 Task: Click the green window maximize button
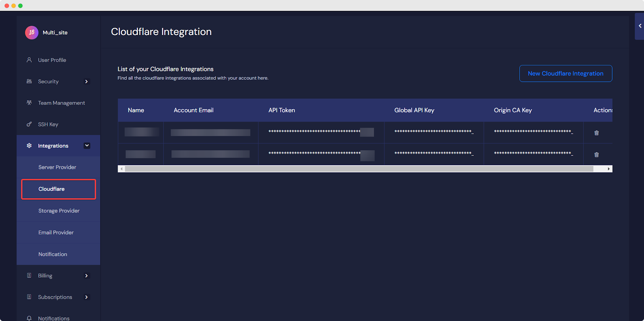tap(21, 6)
